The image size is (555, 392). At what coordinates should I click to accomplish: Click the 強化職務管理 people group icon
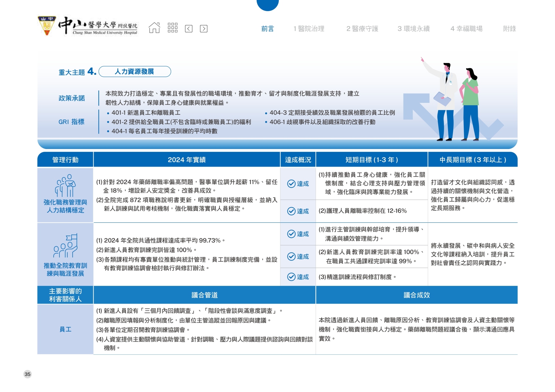[x=65, y=186]
